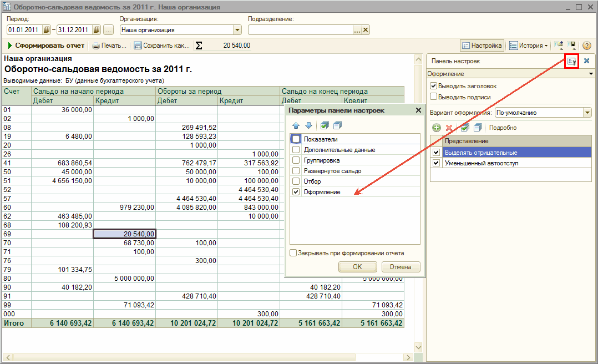Click the Организация input field
Screen dimensions: 598x364
point(176,30)
